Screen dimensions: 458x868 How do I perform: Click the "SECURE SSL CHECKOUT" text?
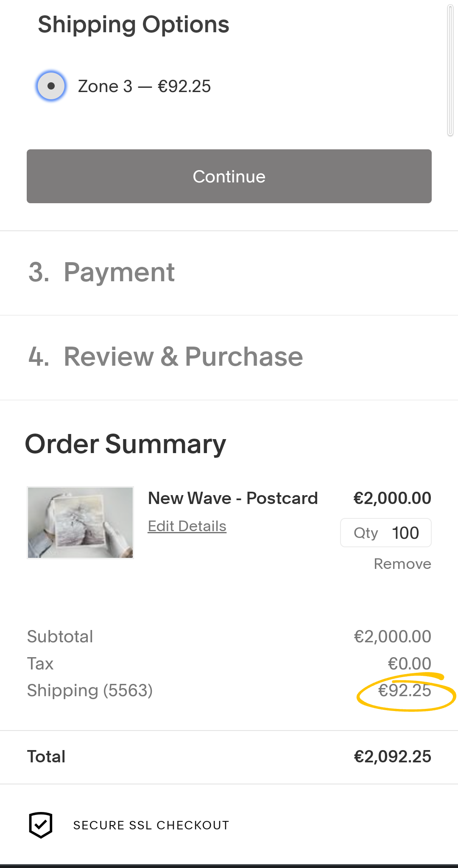coord(151,825)
